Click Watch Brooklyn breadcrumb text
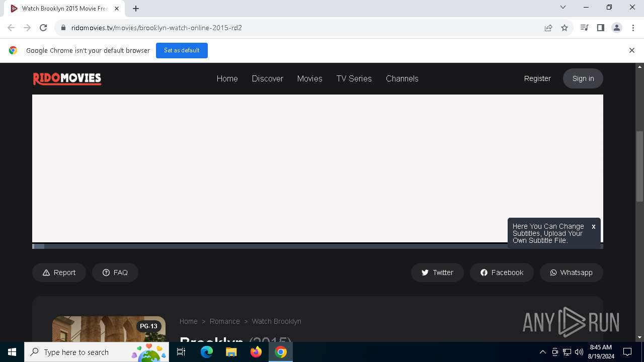This screenshot has width=644, height=362. point(276,321)
